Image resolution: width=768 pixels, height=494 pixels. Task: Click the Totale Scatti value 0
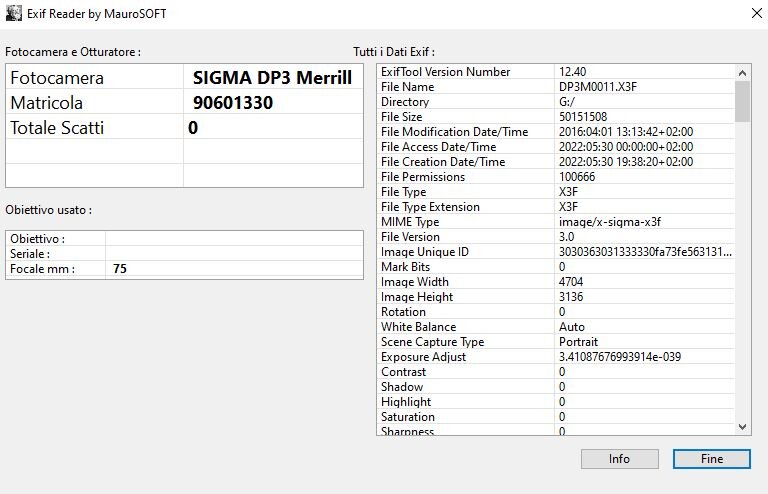point(193,127)
